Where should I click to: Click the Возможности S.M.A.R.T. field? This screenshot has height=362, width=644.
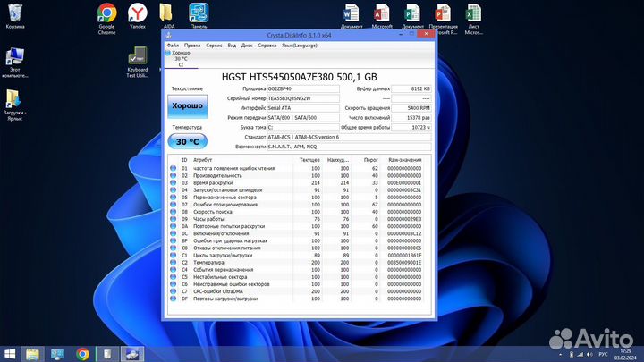[349, 147]
